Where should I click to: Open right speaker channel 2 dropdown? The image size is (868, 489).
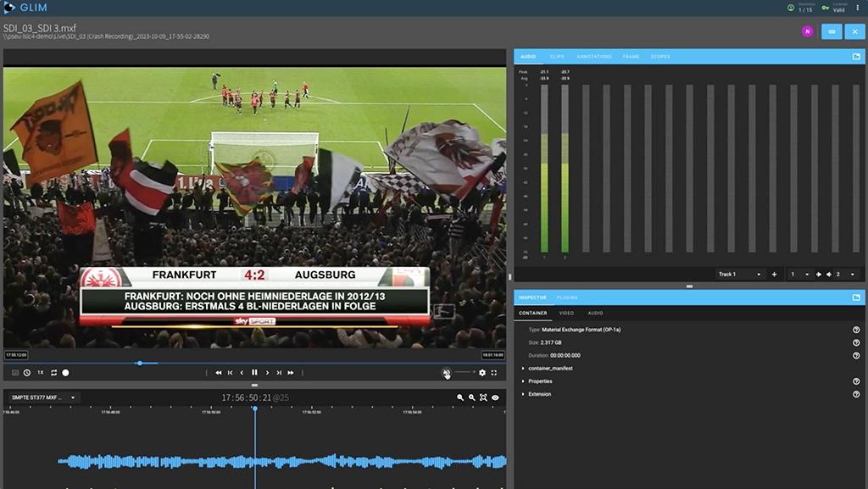point(845,275)
